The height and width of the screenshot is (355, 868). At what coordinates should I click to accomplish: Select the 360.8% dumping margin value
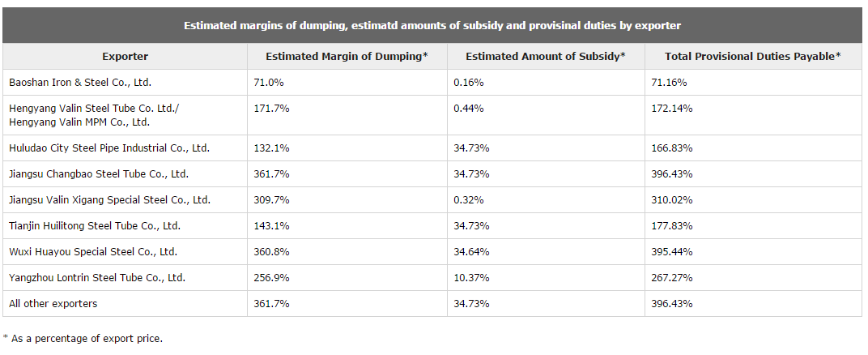[x=271, y=252]
